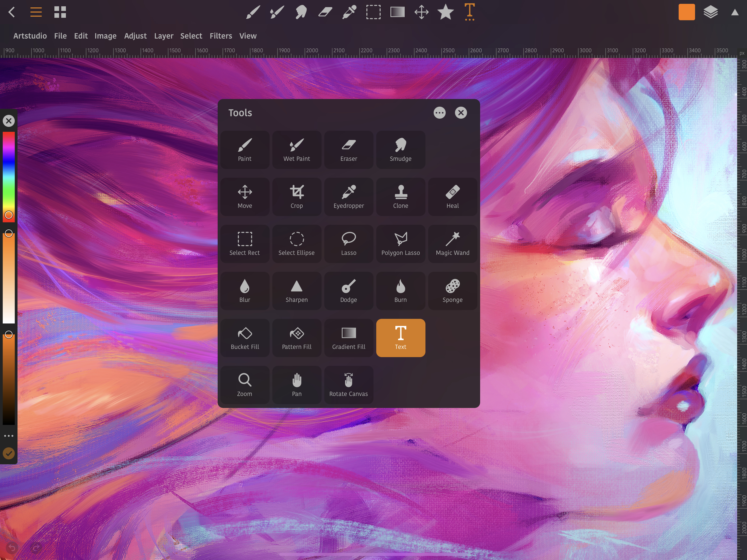Tap the orange current color swatch

687,13
